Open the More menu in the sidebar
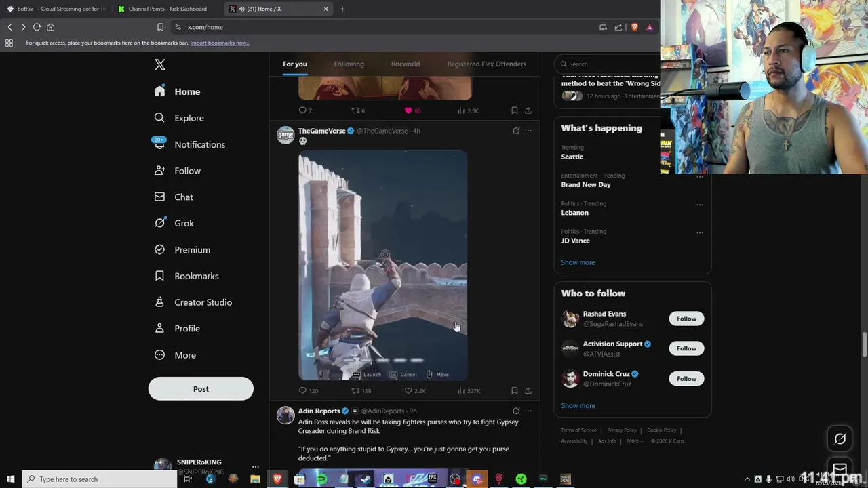 click(174, 355)
